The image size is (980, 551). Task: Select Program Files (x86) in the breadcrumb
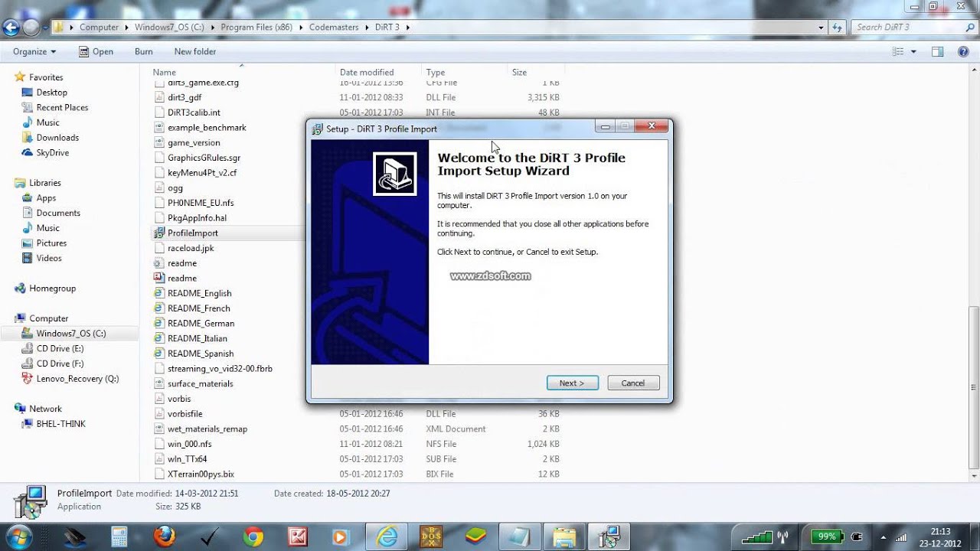257,27
